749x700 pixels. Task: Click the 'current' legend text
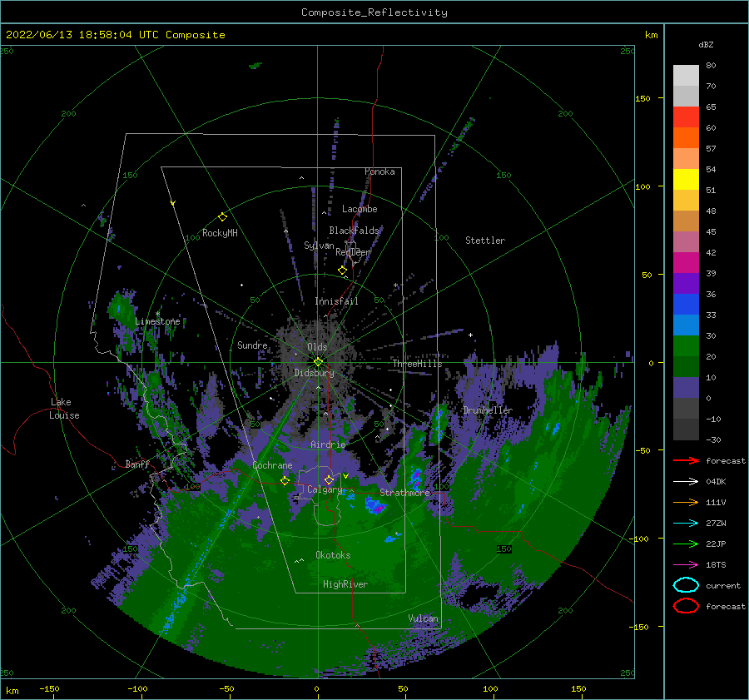(723, 585)
